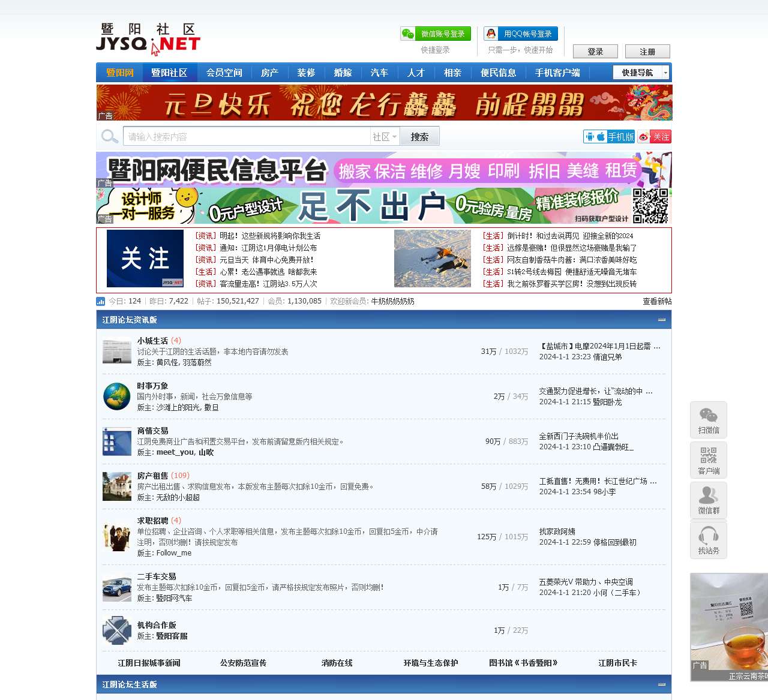Open the 会员空间 nav tab
Image resolution: width=768 pixels, height=700 pixels.
click(x=224, y=73)
